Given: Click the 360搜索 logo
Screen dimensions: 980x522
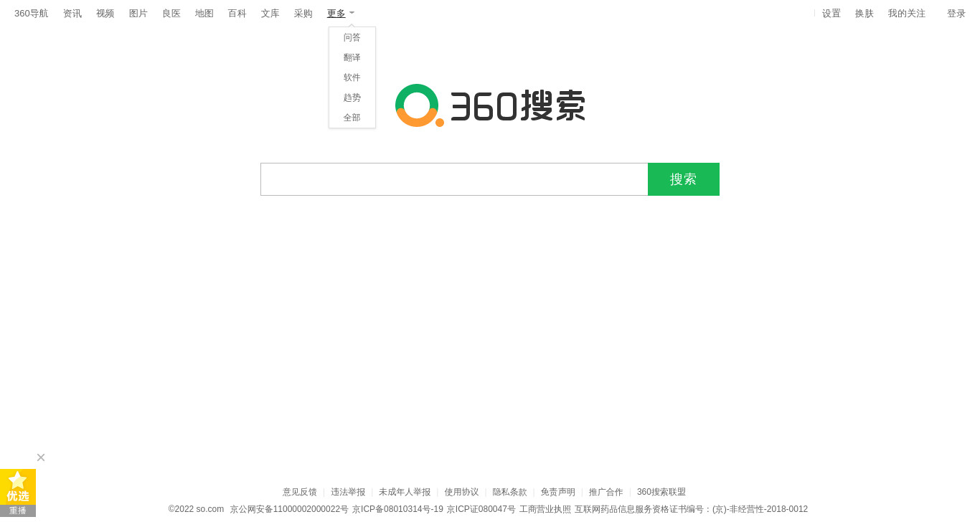Looking at the screenshot, I should click(490, 105).
